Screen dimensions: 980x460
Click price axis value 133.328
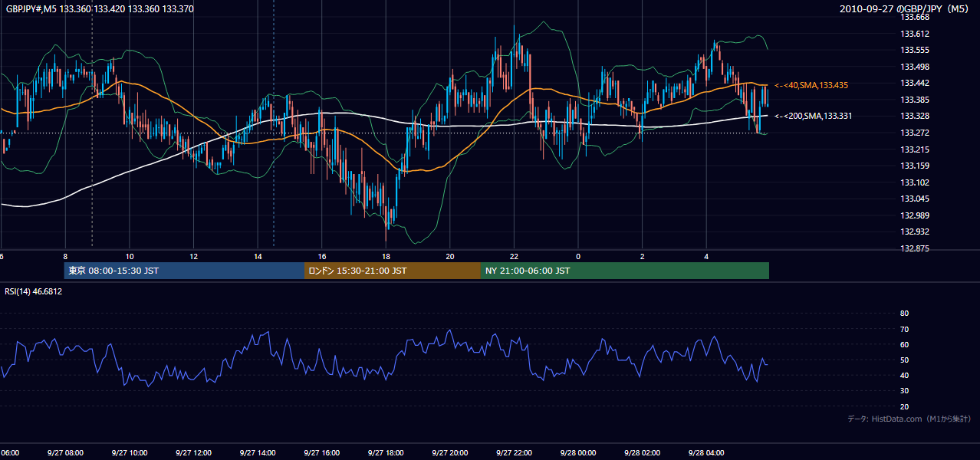914,116
